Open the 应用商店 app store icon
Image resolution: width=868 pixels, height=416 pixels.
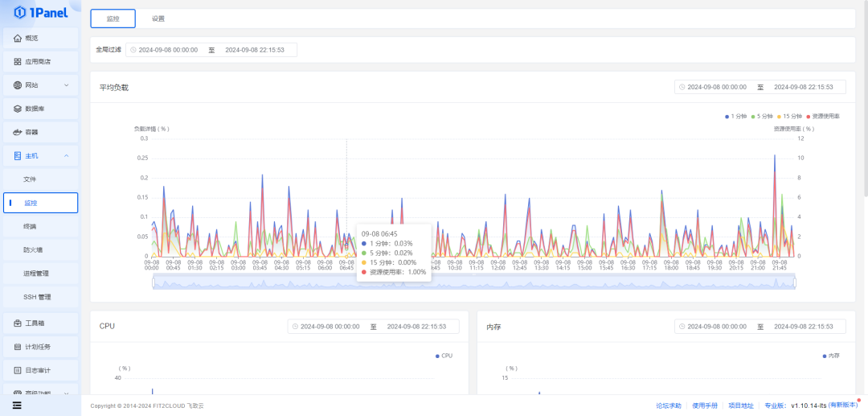pos(18,62)
